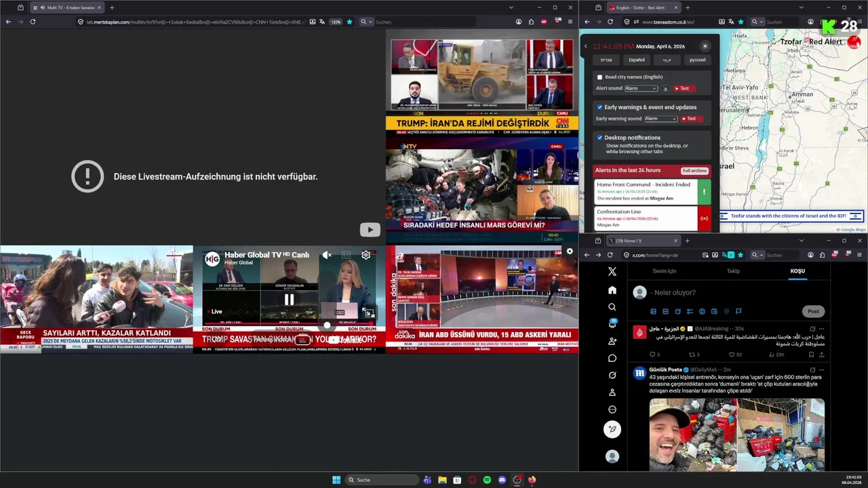Open settings gear over the A Haber tile

click(x=570, y=251)
